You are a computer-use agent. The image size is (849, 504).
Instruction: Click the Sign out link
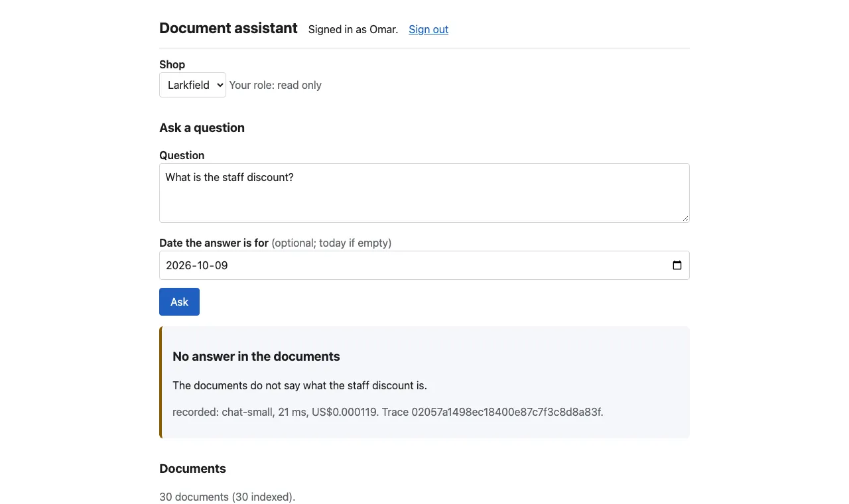(x=428, y=29)
